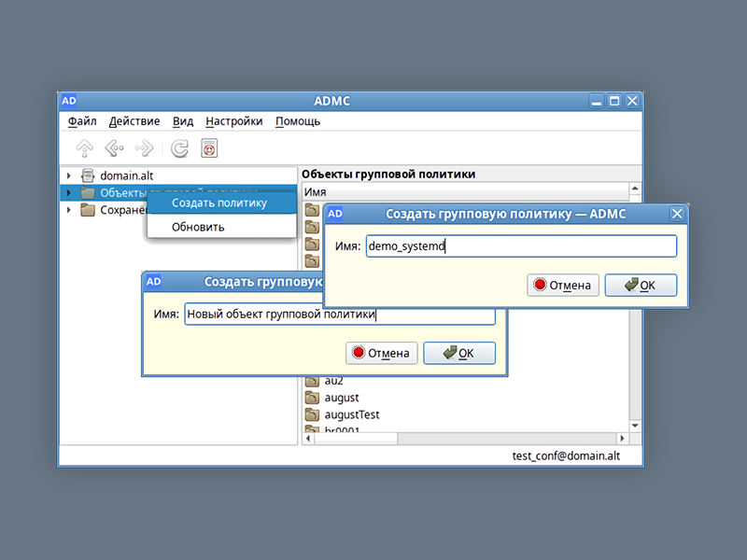Click the horizontal scrollbar right arrow

pyautogui.click(x=622, y=438)
